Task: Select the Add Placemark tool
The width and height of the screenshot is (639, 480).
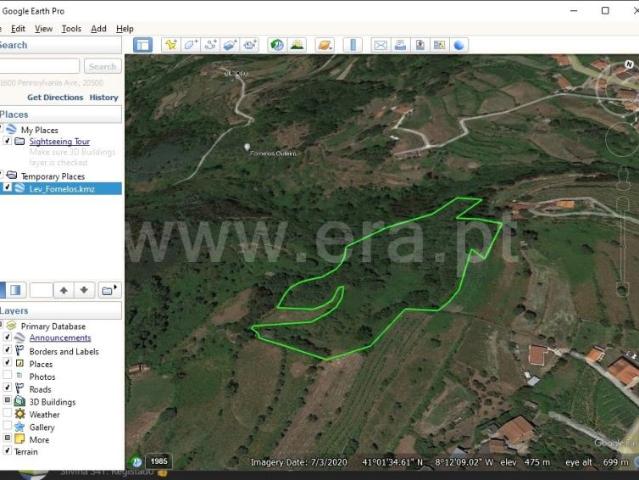Action: click(x=171, y=45)
